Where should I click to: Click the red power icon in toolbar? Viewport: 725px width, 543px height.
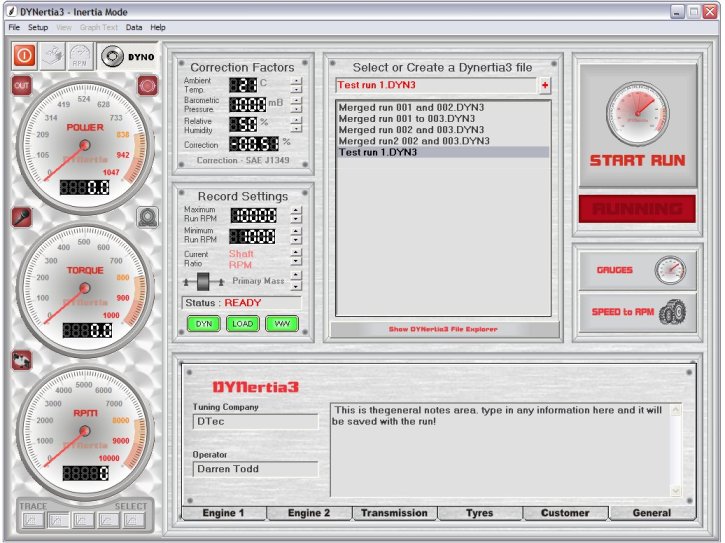pyautogui.click(x=24, y=56)
